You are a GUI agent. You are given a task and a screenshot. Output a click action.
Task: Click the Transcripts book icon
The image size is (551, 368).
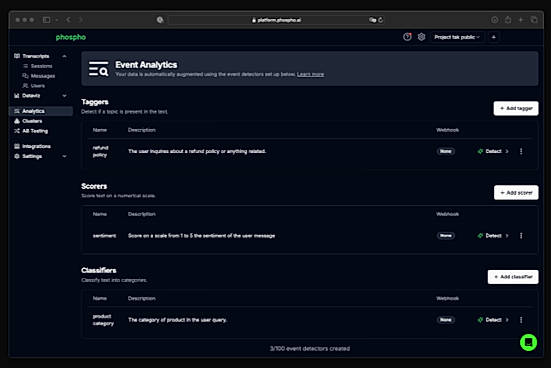point(17,56)
